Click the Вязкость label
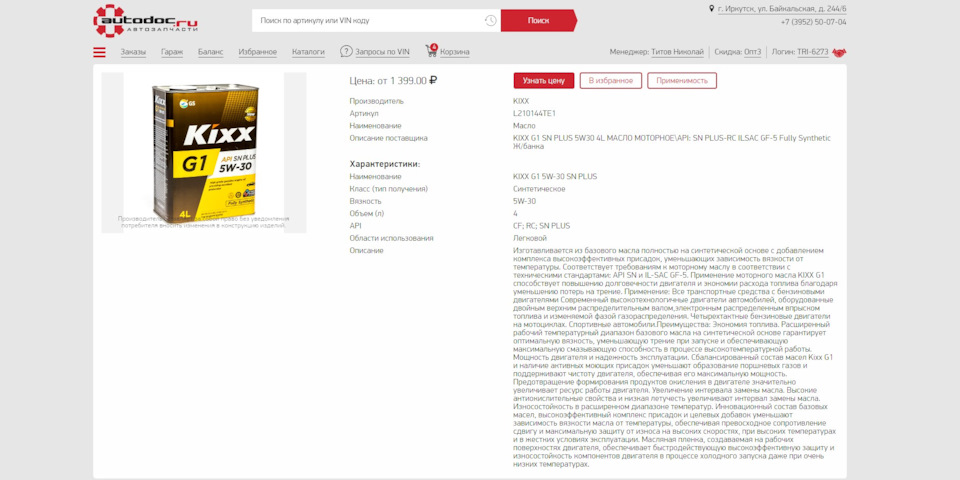The width and height of the screenshot is (960, 480). coord(365,201)
